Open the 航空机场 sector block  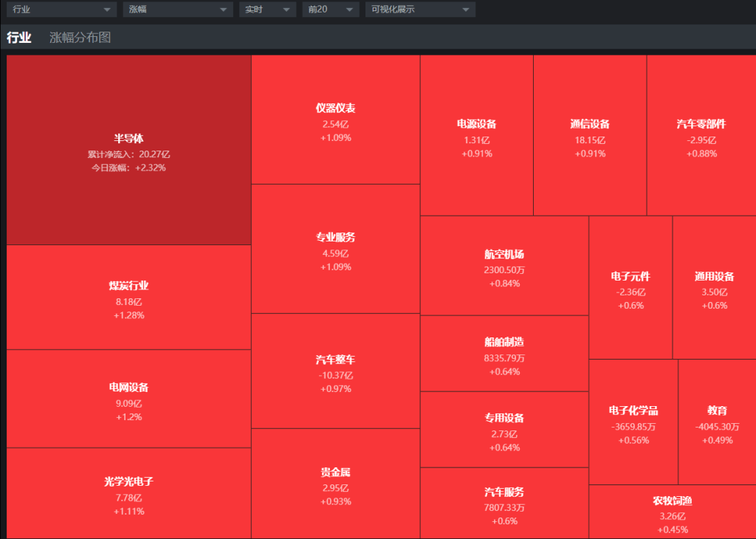coord(504,267)
